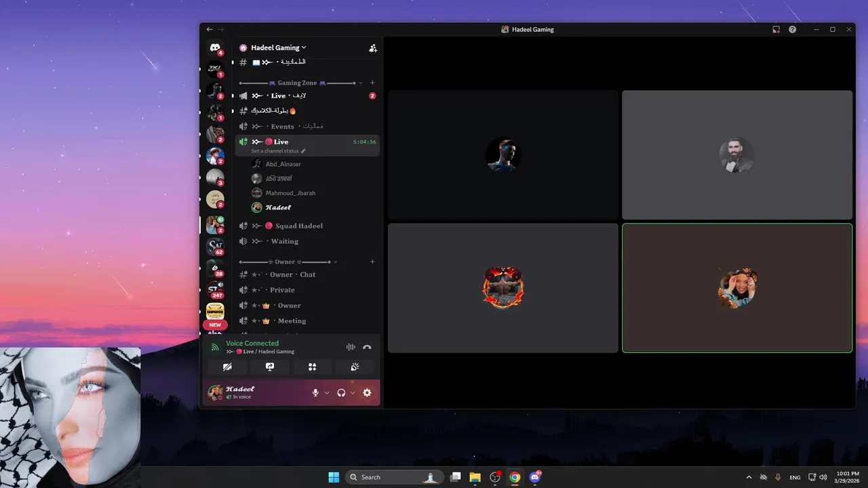Select the Live voice channel row
868x488 pixels.
point(307,145)
